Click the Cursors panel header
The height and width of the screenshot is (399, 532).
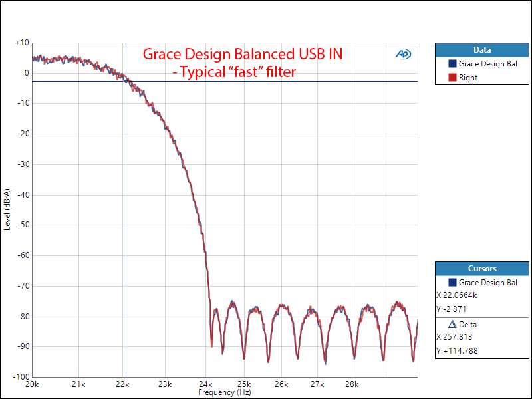click(481, 269)
